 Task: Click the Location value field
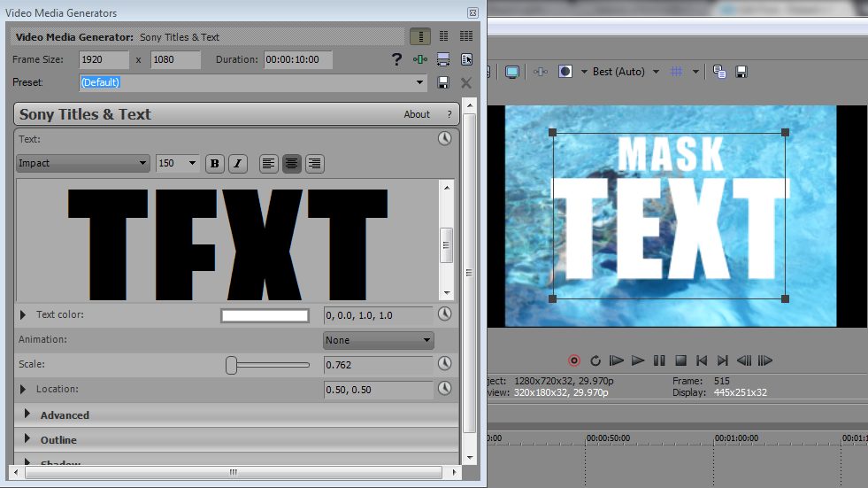pyautogui.click(x=378, y=390)
